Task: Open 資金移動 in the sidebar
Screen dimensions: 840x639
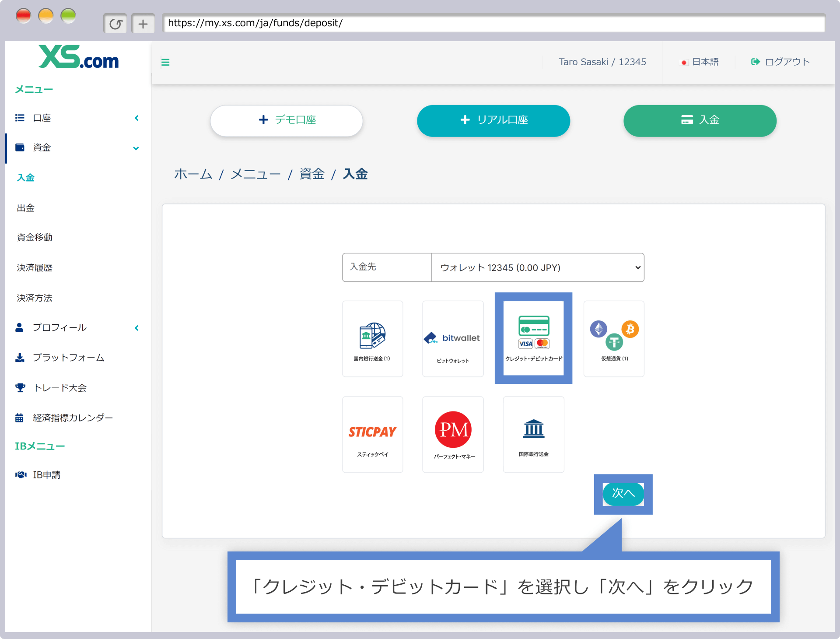Action: (x=35, y=237)
